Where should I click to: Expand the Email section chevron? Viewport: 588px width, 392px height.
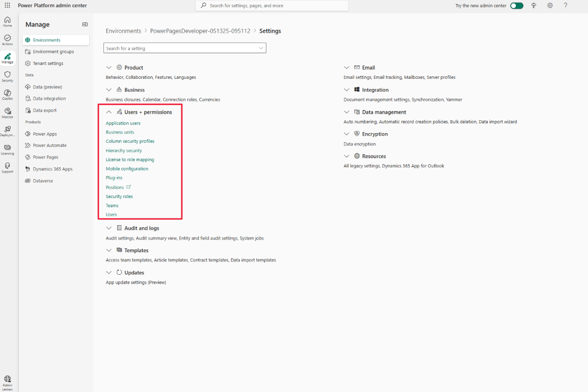346,68
